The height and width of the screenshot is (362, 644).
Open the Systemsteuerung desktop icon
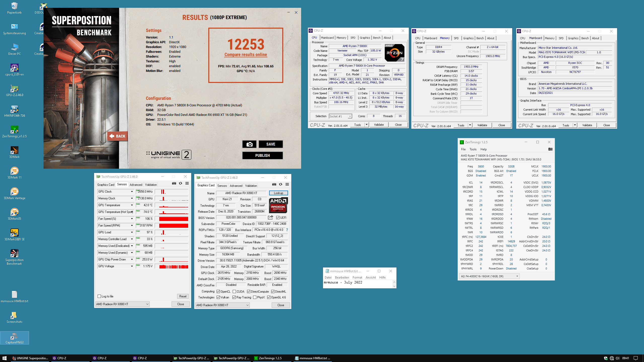coord(14,29)
